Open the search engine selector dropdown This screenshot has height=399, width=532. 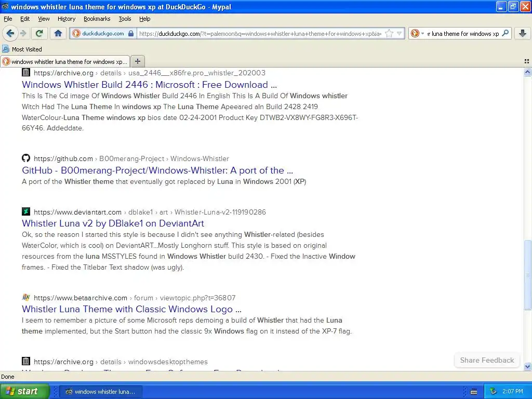417,34
